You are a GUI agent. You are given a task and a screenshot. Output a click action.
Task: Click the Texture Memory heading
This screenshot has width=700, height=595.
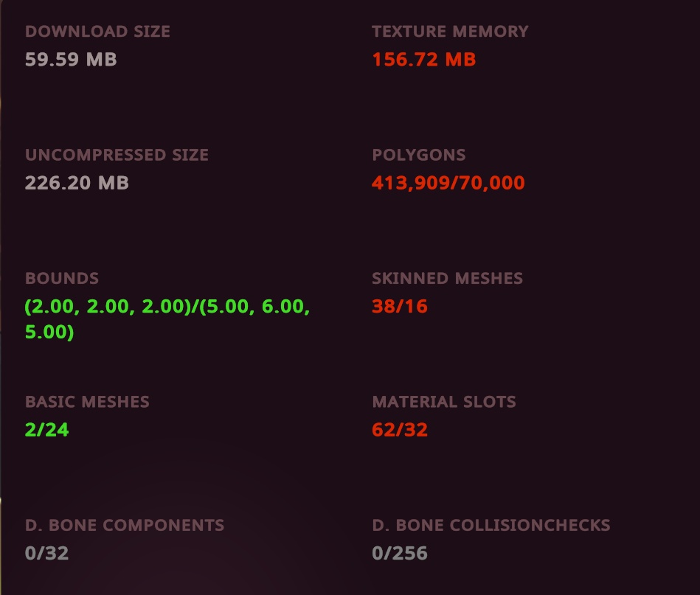450,31
